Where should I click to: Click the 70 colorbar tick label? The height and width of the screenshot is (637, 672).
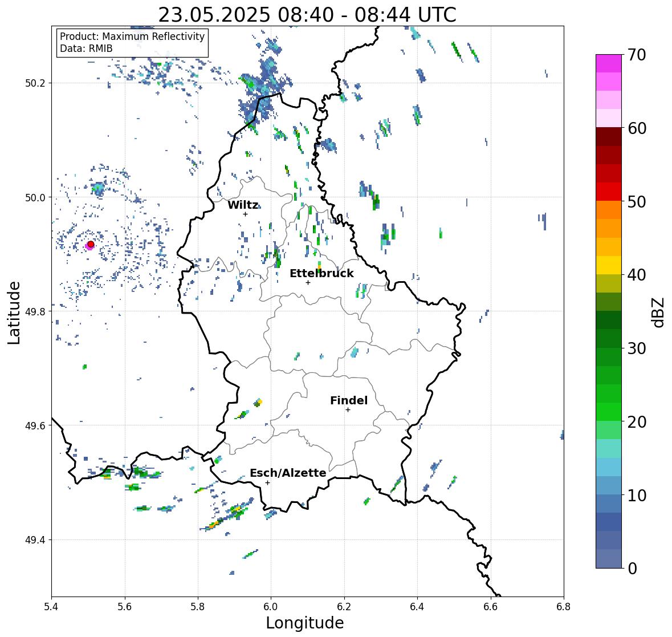tap(637, 55)
